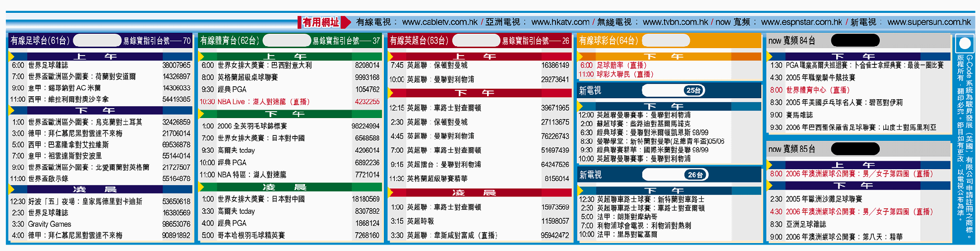Click the red 有用網址 label
The height and width of the screenshot is (251, 980).
pos(320,22)
